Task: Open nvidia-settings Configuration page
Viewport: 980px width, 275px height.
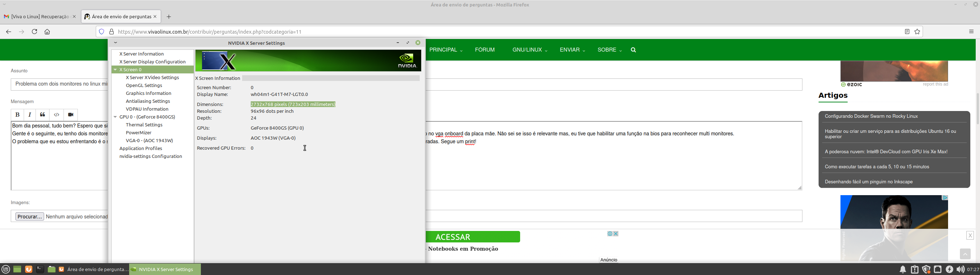Action: 151,156
